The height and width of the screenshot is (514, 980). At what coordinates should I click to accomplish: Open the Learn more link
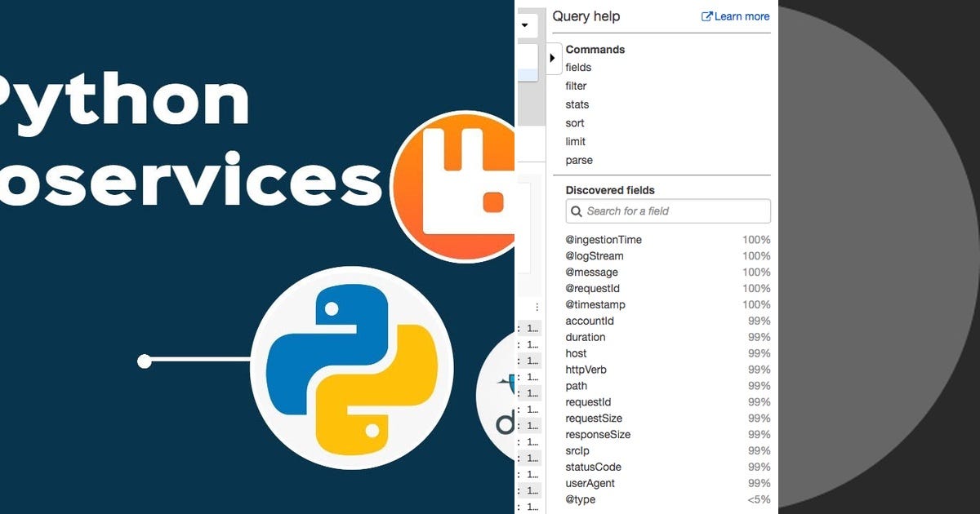point(740,16)
